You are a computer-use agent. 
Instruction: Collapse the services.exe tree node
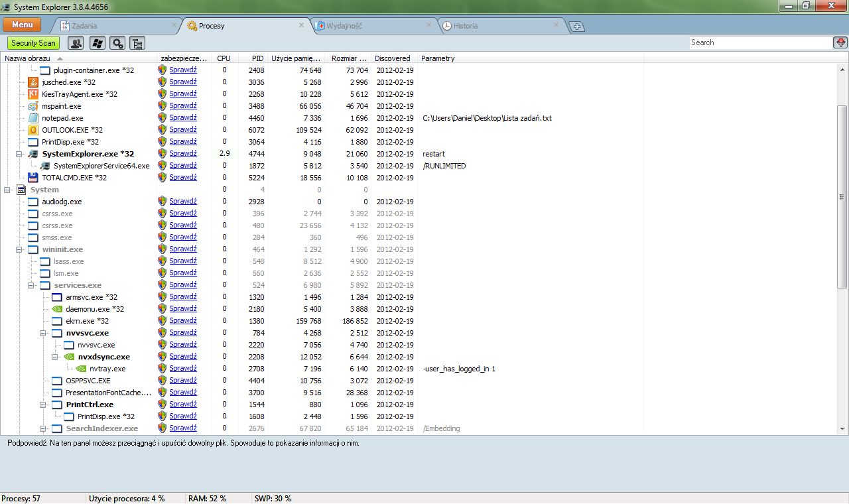click(x=31, y=285)
